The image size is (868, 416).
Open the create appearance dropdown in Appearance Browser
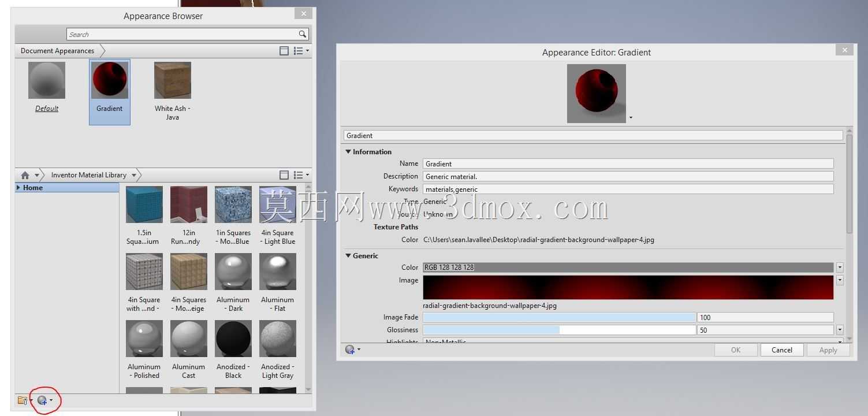[x=51, y=400]
